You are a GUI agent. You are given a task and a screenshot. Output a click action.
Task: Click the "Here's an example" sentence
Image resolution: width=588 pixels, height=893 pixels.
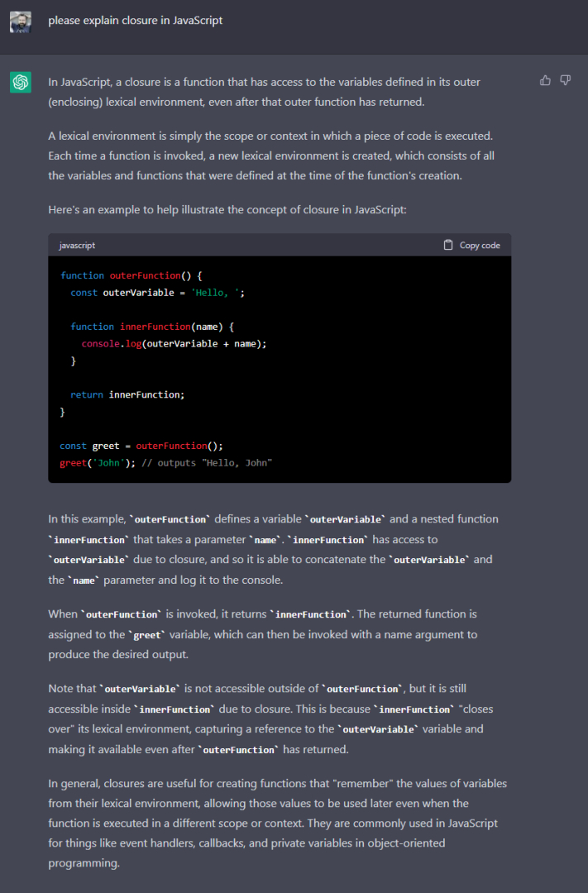click(x=227, y=210)
